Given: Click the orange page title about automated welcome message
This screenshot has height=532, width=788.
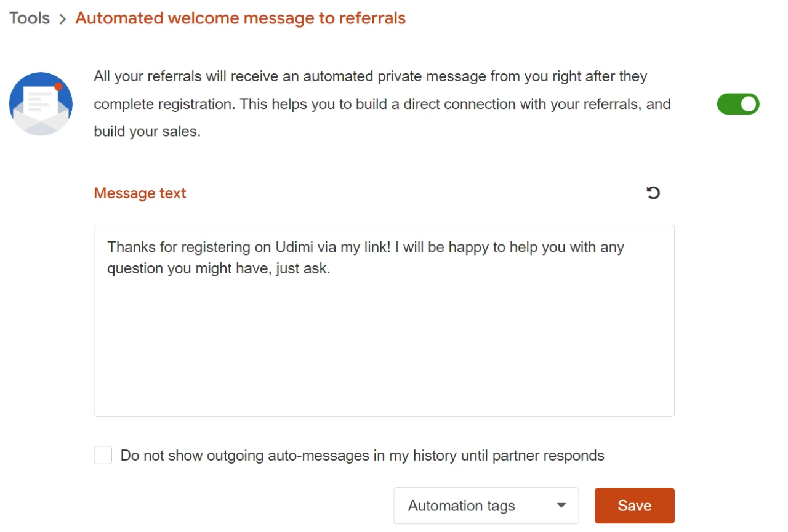Looking at the screenshot, I should click(240, 18).
